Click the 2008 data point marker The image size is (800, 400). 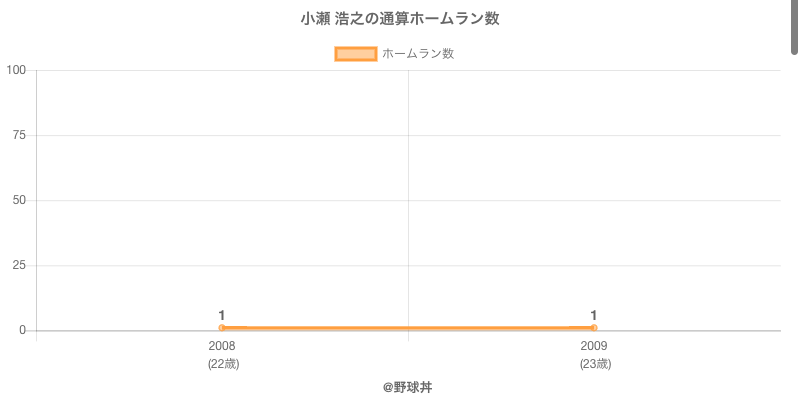coord(222,328)
